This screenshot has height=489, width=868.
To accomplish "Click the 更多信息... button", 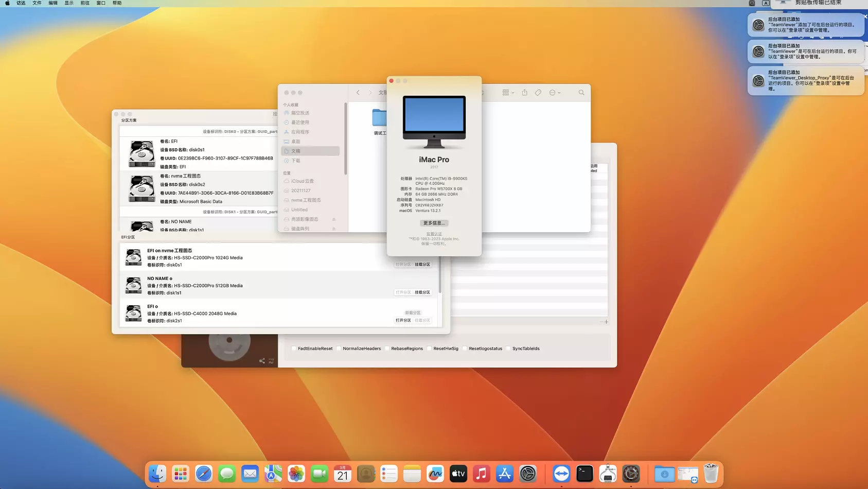I will (434, 223).
